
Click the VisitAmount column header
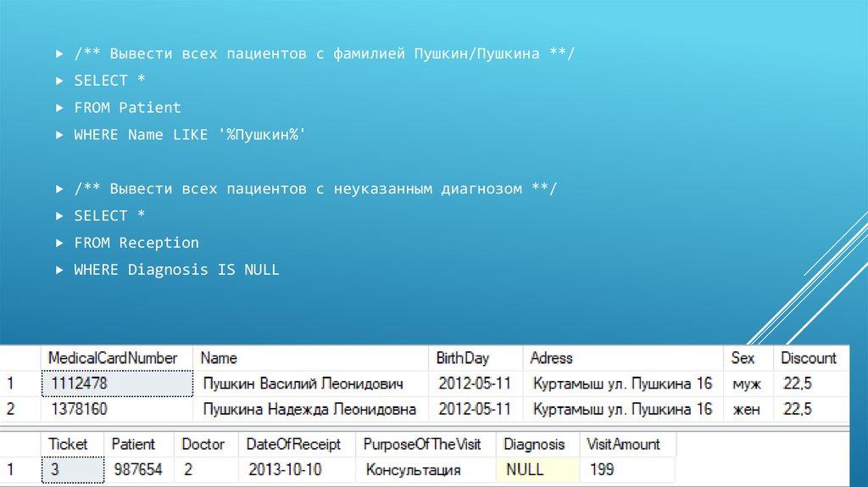(623, 444)
